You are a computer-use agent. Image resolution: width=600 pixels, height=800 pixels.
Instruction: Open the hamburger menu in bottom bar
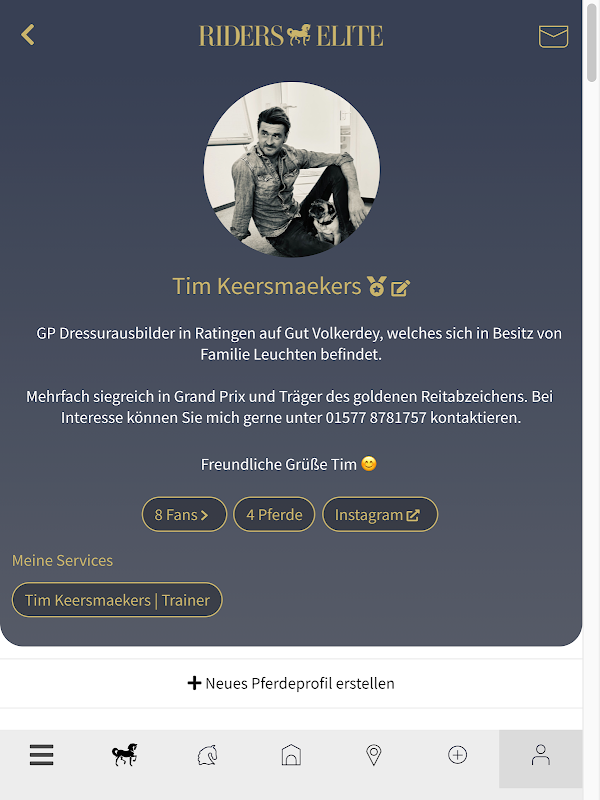[x=41, y=755]
